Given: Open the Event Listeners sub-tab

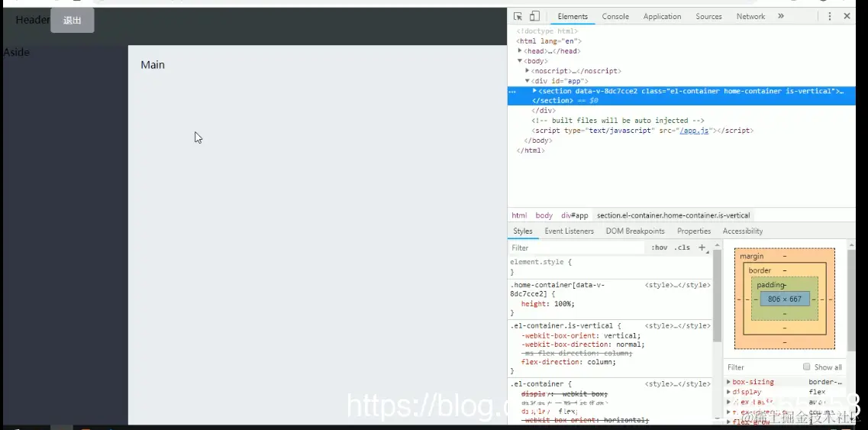Looking at the screenshot, I should 569,231.
